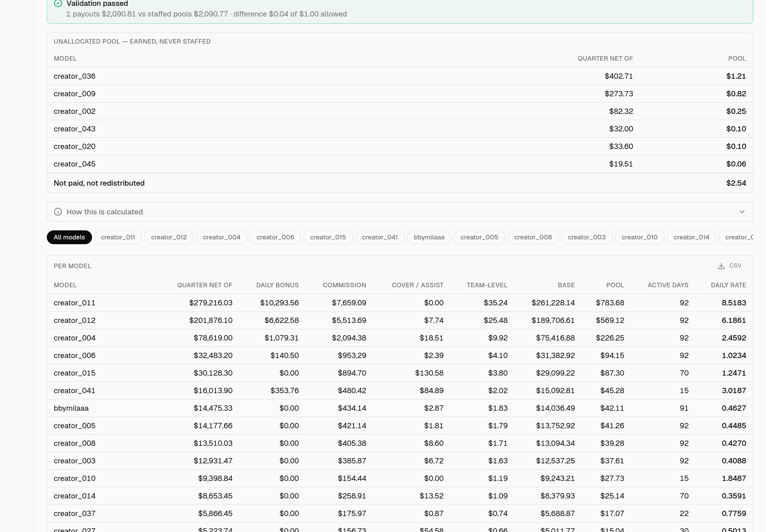Click the $353.76 daily bonus value
766x532 pixels.
click(x=285, y=391)
